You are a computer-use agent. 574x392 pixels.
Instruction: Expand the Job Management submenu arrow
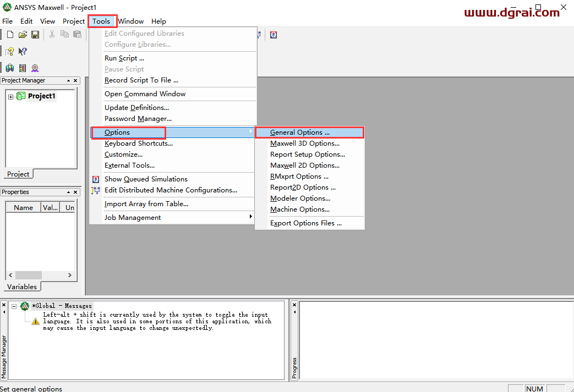(x=251, y=217)
